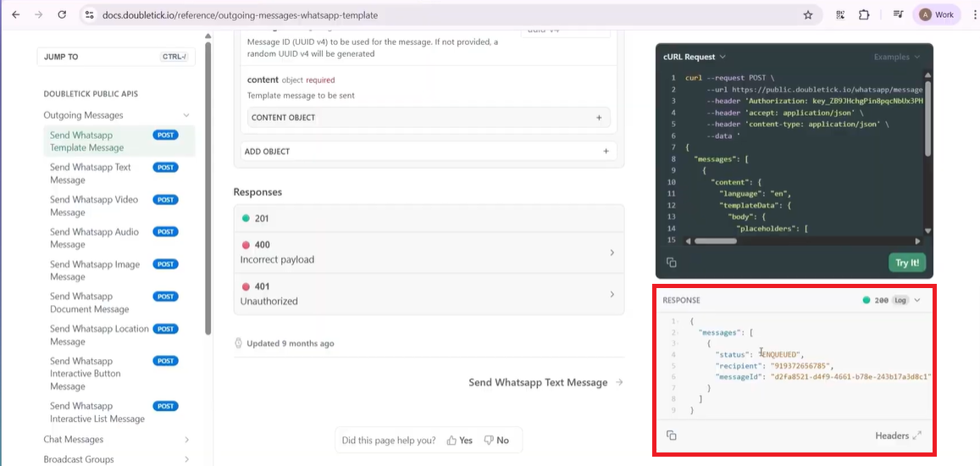The width and height of the screenshot is (980, 466).
Task: Reload the browser page
Action: point(62,14)
